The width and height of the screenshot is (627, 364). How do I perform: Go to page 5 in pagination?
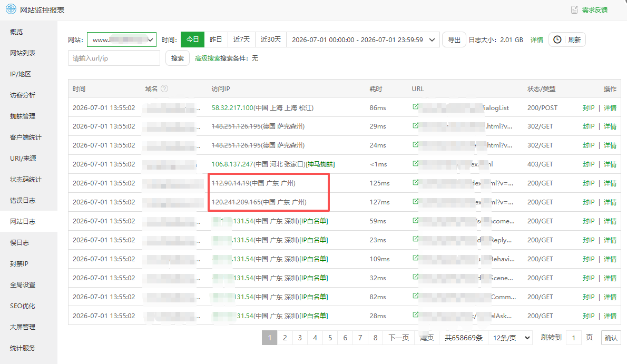tap(330, 338)
